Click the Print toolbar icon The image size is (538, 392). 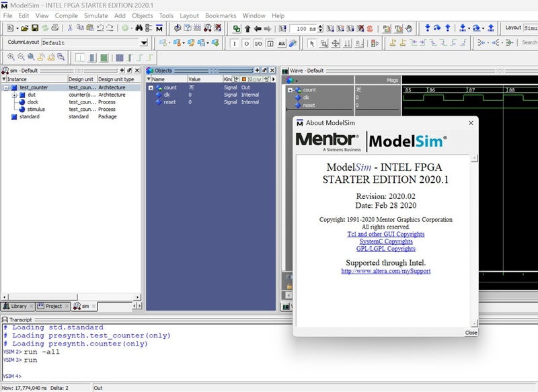point(55,28)
